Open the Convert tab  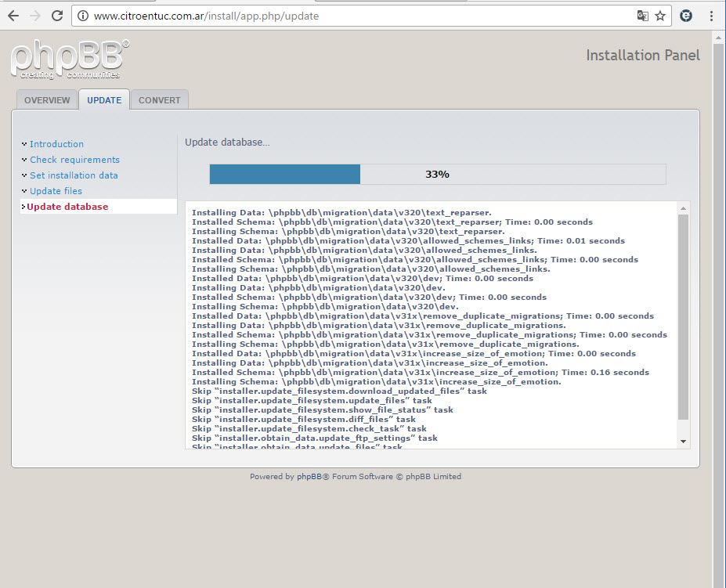click(160, 100)
